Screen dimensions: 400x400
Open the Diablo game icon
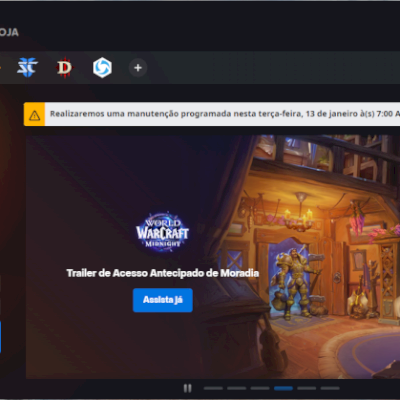coord(64,68)
